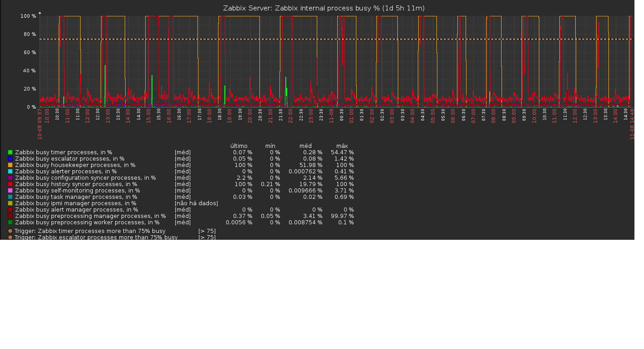The image size is (644, 349).
Task: Click the orange housekeeper processes legend swatch
Action: pos(10,165)
